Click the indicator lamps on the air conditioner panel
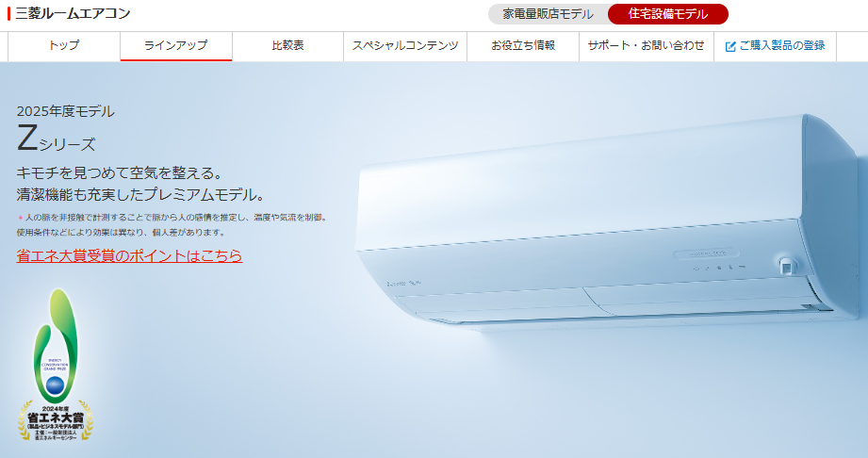The height and width of the screenshot is (458, 868). (x=720, y=268)
